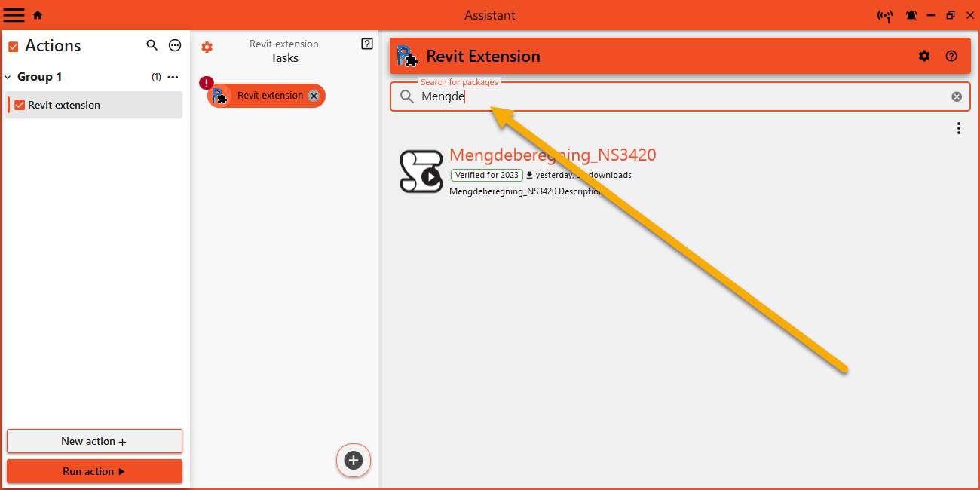Go to the home screen icon

(38, 15)
